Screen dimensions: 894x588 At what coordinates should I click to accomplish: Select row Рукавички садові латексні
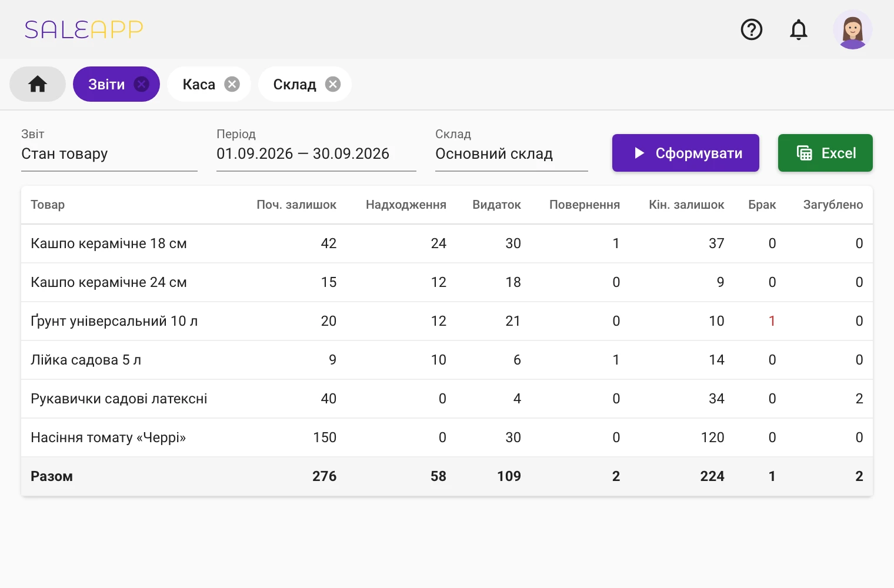tap(447, 399)
